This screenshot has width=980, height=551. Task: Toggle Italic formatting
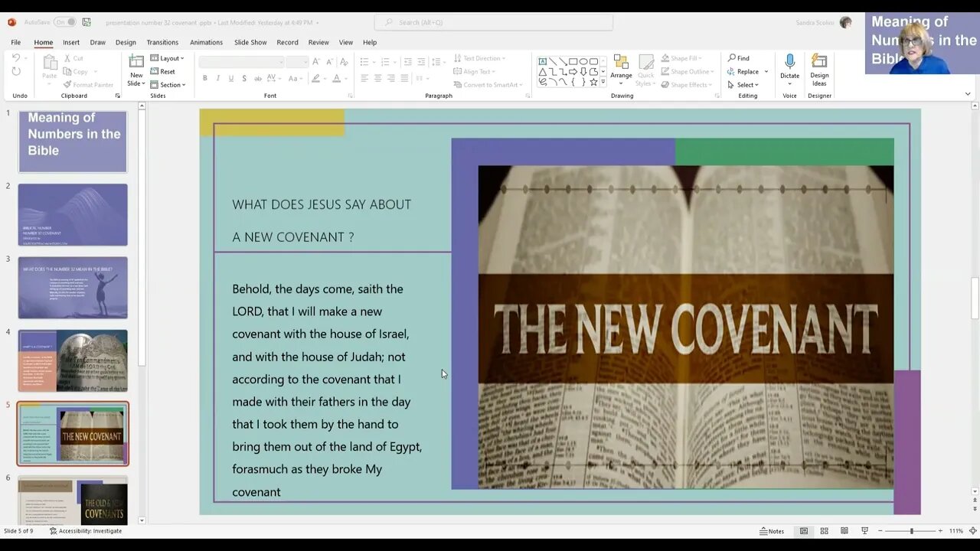pyautogui.click(x=218, y=78)
